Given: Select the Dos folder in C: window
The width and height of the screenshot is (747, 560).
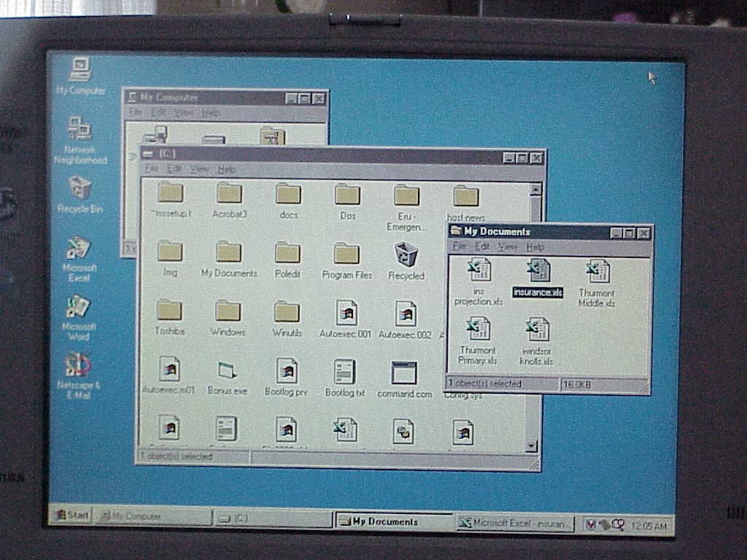Looking at the screenshot, I should [x=347, y=203].
